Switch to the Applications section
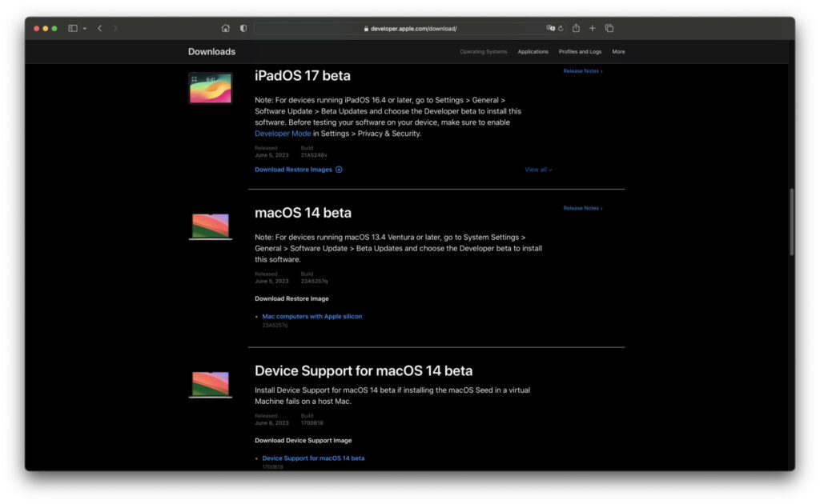The height and width of the screenshot is (504, 820). 533,50
